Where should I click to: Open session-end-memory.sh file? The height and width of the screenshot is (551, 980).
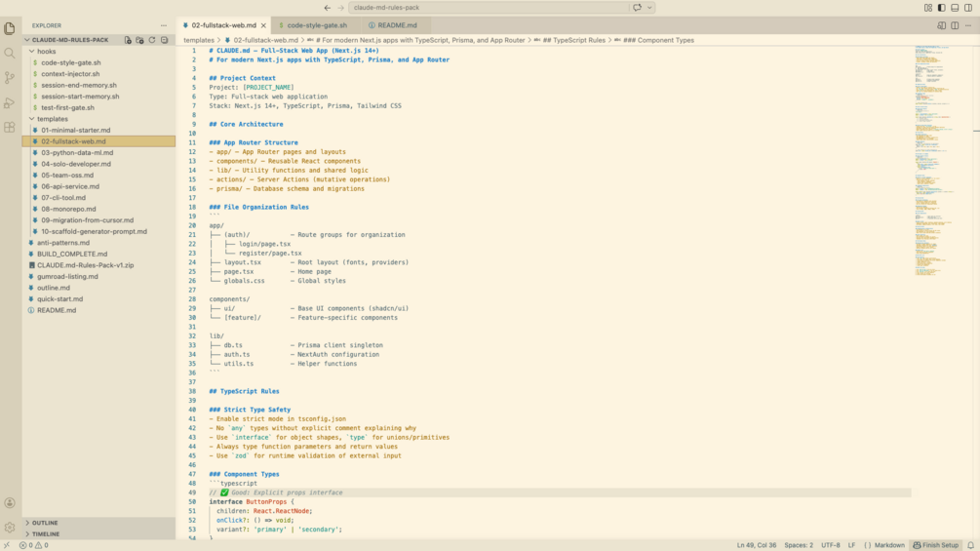79,85
